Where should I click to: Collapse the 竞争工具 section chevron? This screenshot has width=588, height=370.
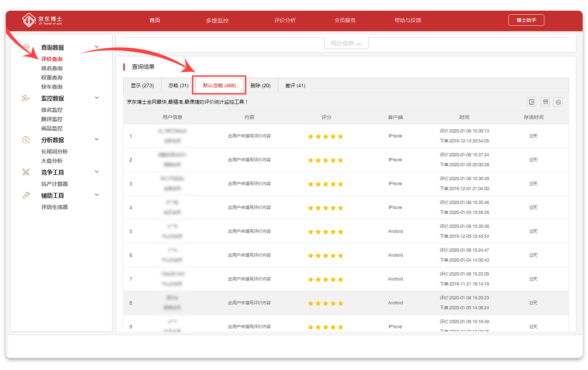pyautogui.click(x=97, y=172)
